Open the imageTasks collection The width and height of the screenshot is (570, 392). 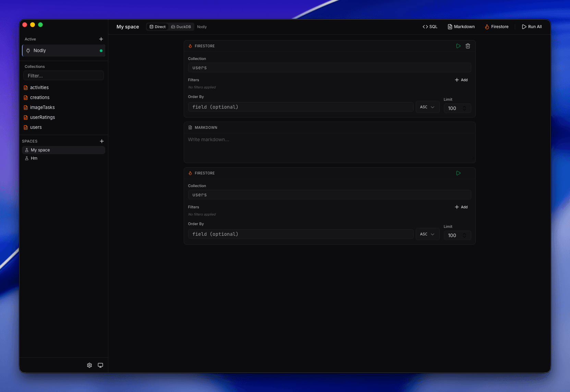click(x=42, y=107)
